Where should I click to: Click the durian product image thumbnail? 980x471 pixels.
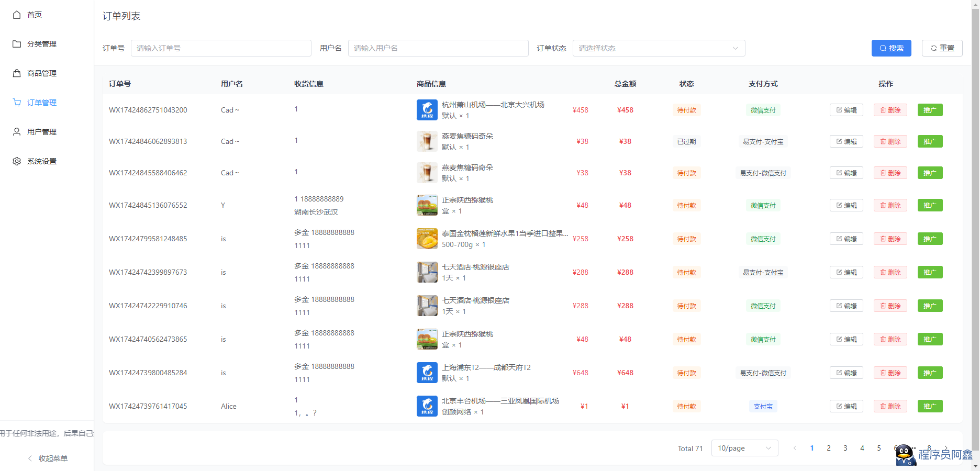427,239
